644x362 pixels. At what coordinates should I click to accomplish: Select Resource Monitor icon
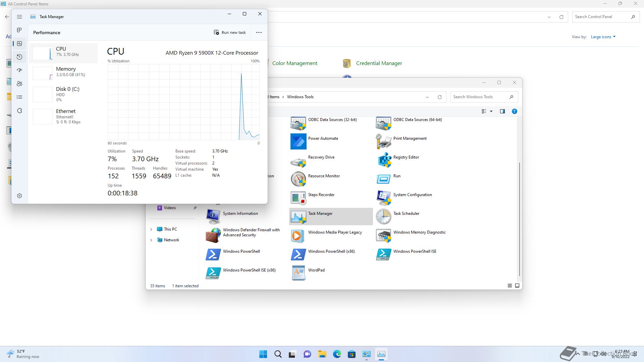click(298, 179)
